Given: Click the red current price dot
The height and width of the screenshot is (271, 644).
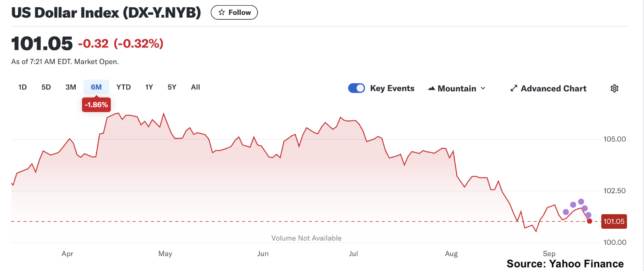Looking at the screenshot, I should 590,221.
